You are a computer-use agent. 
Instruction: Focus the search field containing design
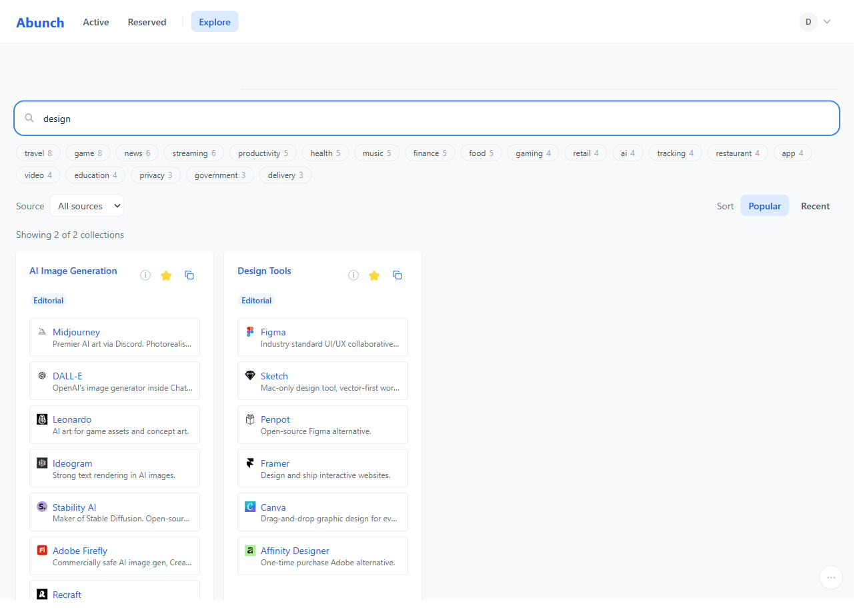(x=427, y=118)
